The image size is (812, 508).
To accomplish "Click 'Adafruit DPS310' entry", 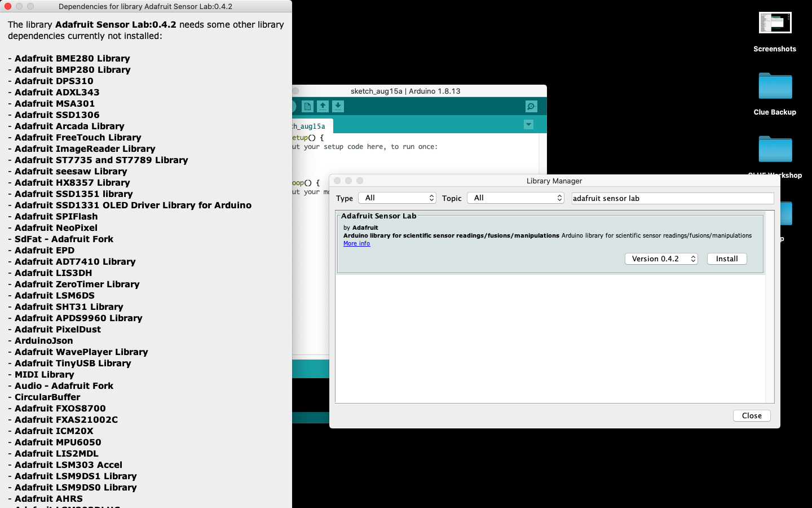I will [x=54, y=81].
